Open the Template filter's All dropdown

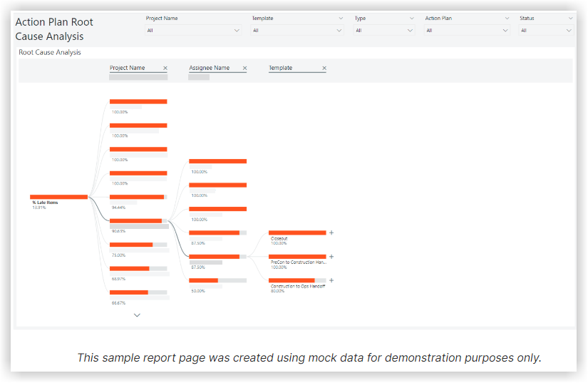pos(297,31)
